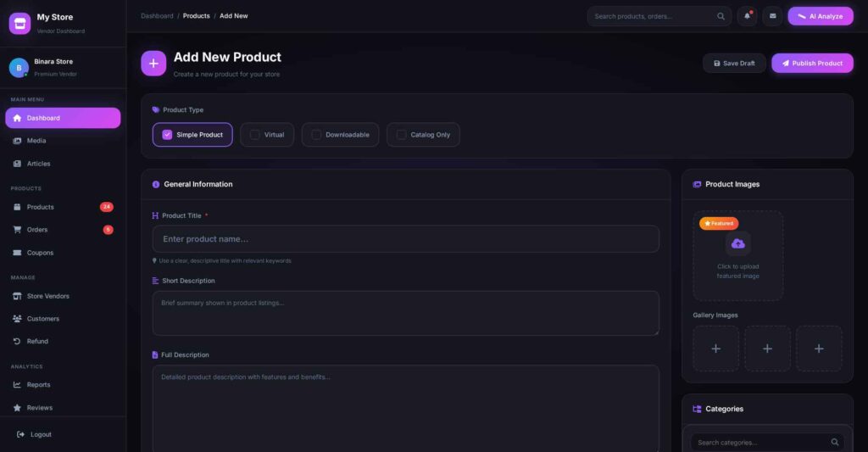Go to Orders in the sidebar
Image resolution: width=868 pixels, height=452 pixels.
[x=37, y=230]
